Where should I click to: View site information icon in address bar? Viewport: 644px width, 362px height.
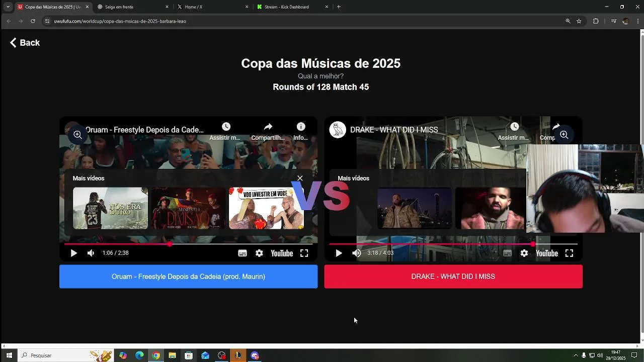click(47, 21)
